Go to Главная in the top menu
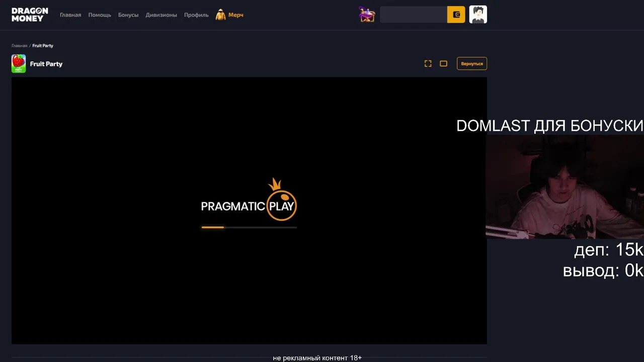 (x=70, y=15)
